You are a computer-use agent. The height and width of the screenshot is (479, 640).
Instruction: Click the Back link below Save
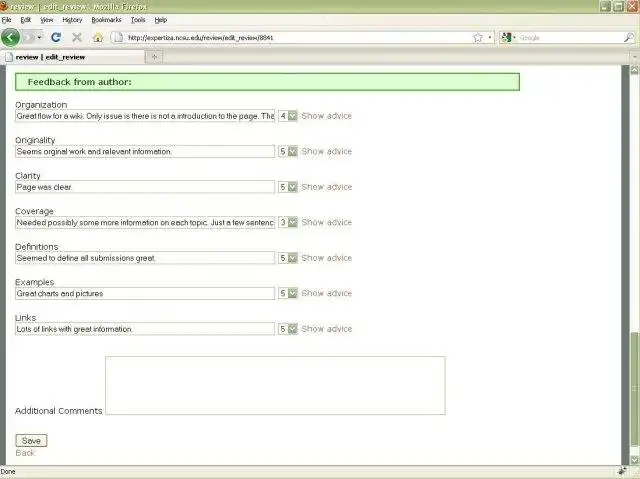[x=25, y=453]
